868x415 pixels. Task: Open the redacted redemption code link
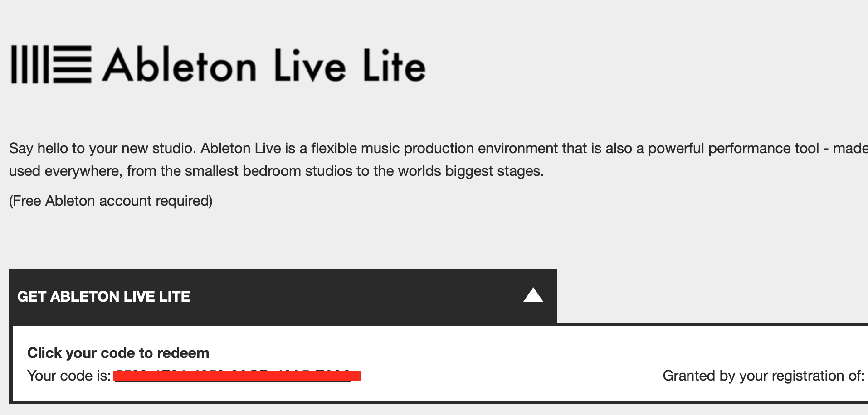pos(237,376)
